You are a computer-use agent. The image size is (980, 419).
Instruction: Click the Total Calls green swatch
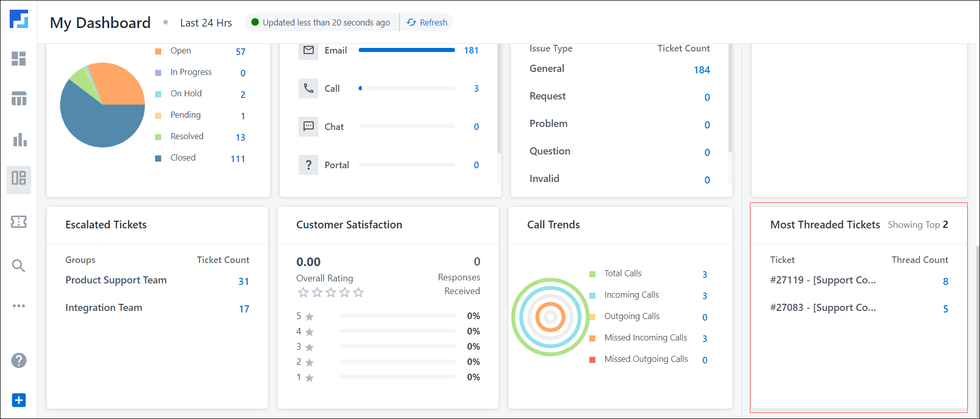[592, 274]
